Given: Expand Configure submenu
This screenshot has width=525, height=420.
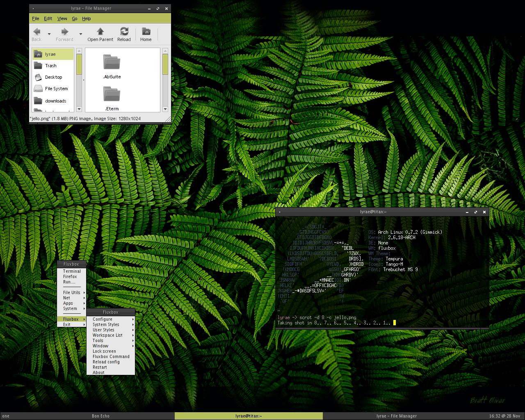Looking at the screenshot, I should (x=111, y=319).
